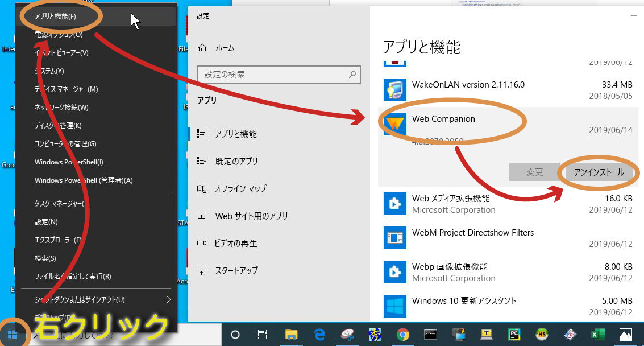Click the map icon beside オフライン マップ

point(201,188)
